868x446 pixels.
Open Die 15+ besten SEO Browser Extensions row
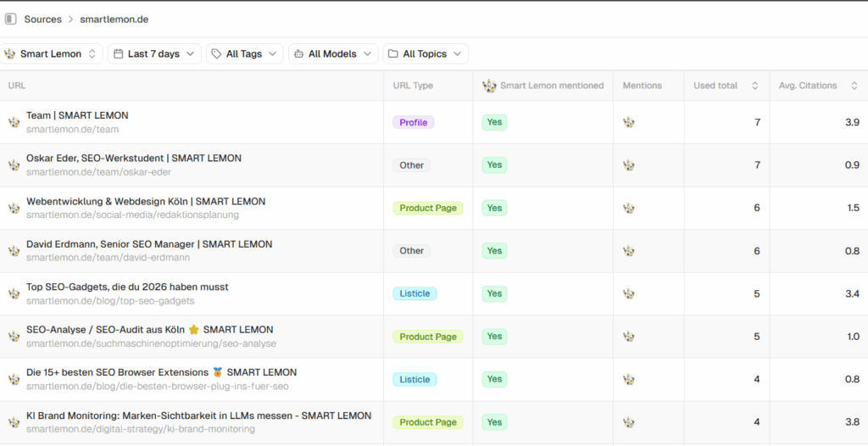tap(434, 379)
